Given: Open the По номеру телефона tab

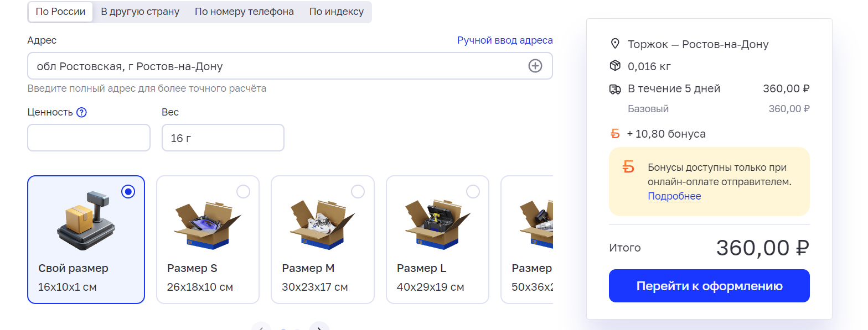Looking at the screenshot, I should tap(244, 12).
